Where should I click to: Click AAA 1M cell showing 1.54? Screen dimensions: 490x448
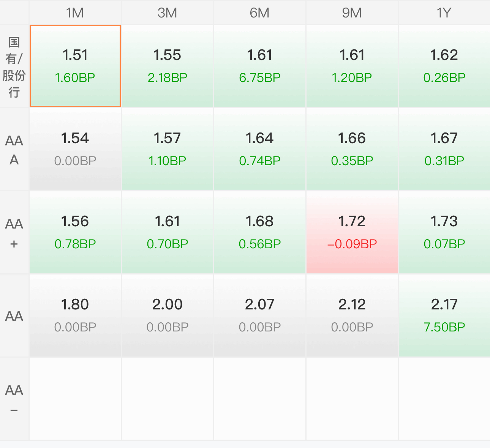[75, 149]
